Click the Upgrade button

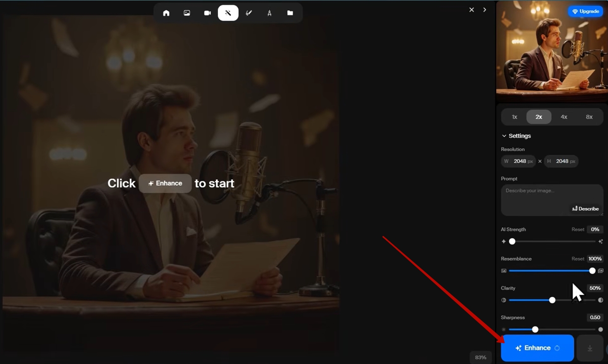(585, 12)
